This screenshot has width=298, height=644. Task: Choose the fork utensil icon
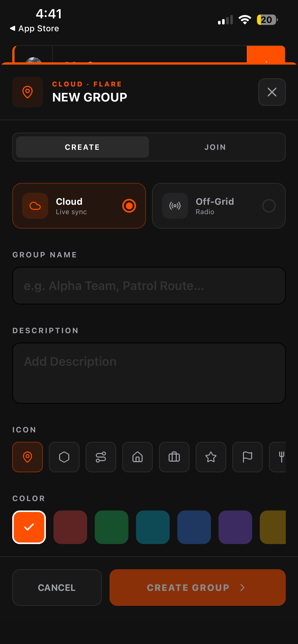pos(278,457)
